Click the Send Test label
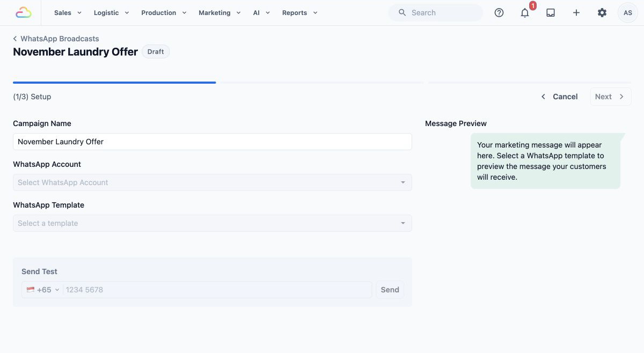644x353 pixels. [39, 271]
